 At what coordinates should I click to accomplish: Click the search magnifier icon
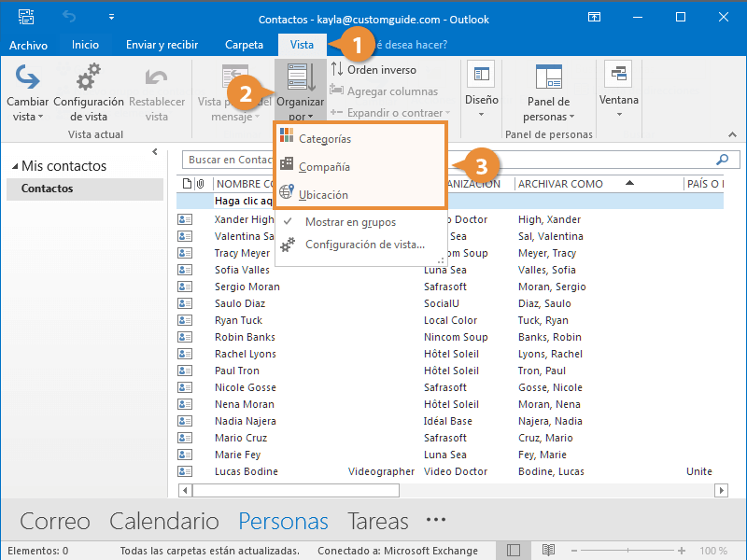pyautogui.click(x=721, y=160)
